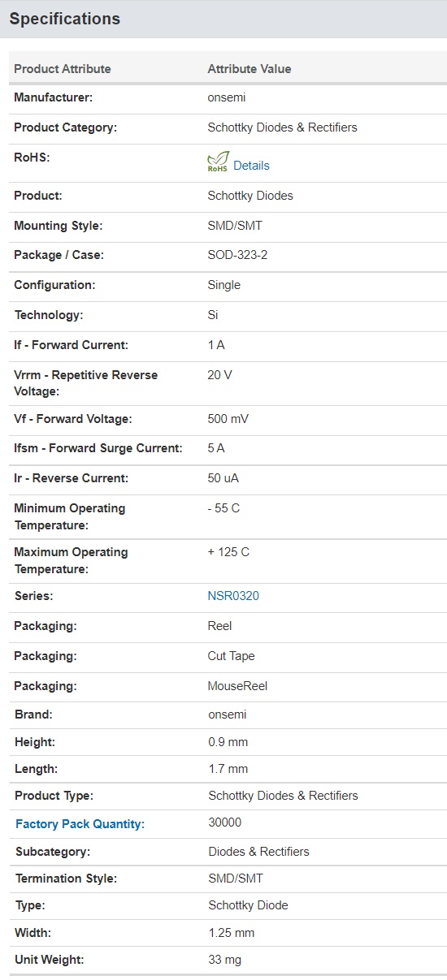
Task: Click the 500 mV forward voltage value
Action: (x=228, y=419)
